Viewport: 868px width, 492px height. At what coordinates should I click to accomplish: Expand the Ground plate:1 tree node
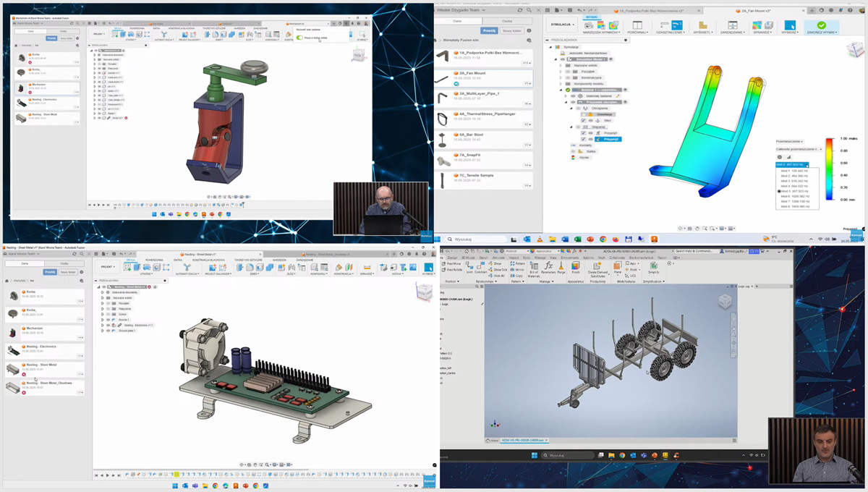coord(103,330)
